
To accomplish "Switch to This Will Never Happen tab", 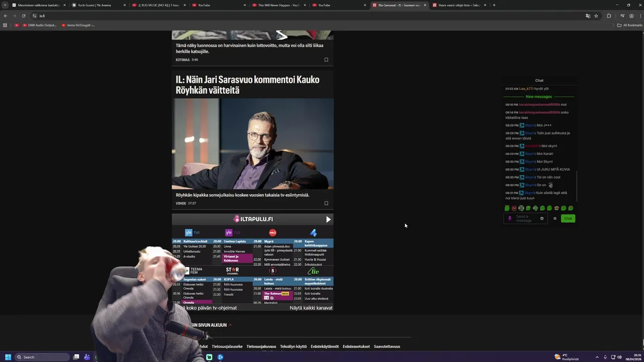I will 278,5.
